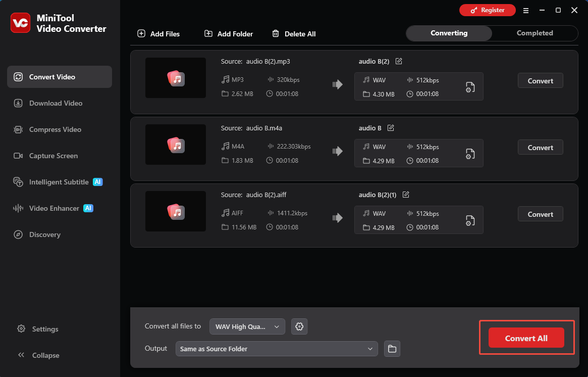This screenshot has height=377, width=588.
Task: Open the Convert Video section
Action: 60,77
